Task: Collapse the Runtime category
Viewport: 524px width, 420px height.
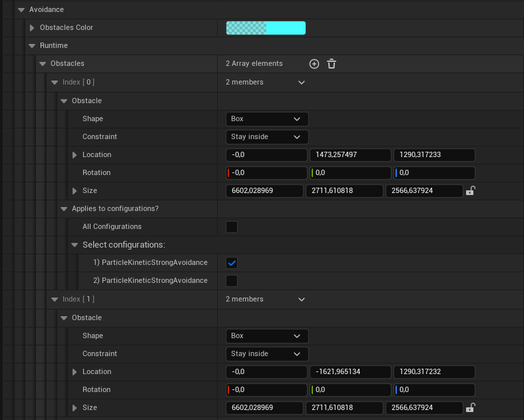Action: point(32,46)
